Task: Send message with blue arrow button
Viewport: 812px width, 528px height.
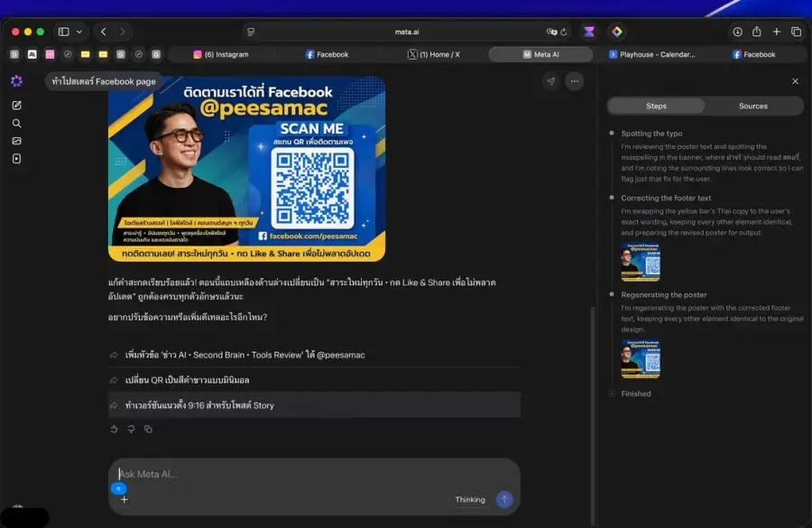Action: click(504, 499)
